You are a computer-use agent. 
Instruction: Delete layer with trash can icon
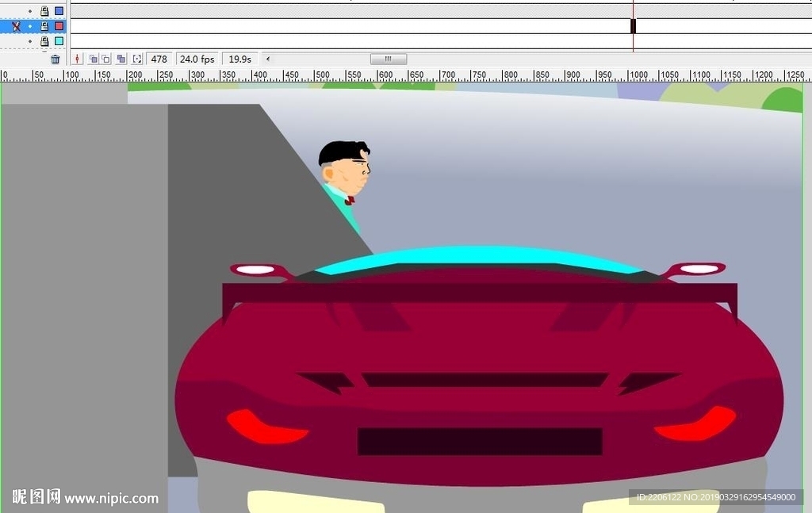pos(56,59)
